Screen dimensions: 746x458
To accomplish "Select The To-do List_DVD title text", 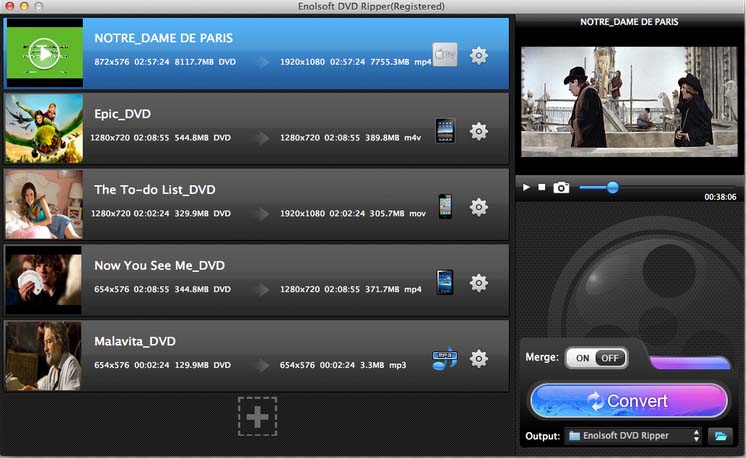I will pyautogui.click(x=155, y=190).
